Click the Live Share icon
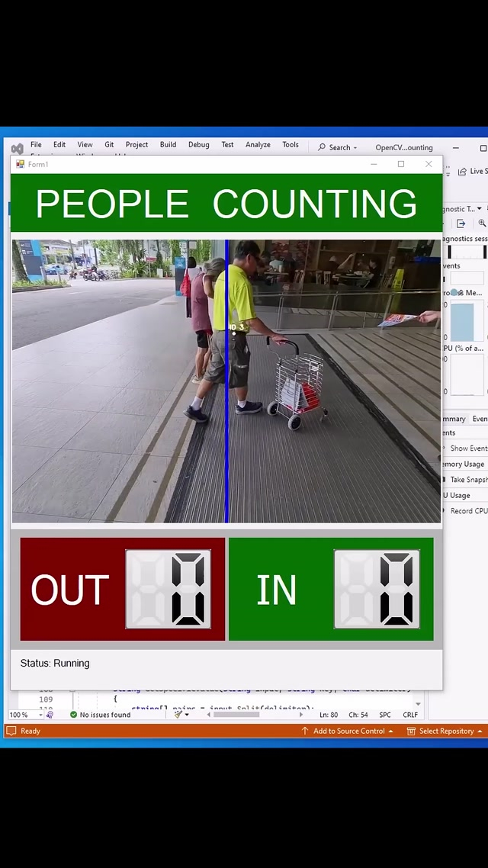The width and height of the screenshot is (488, 868). click(462, 172)
